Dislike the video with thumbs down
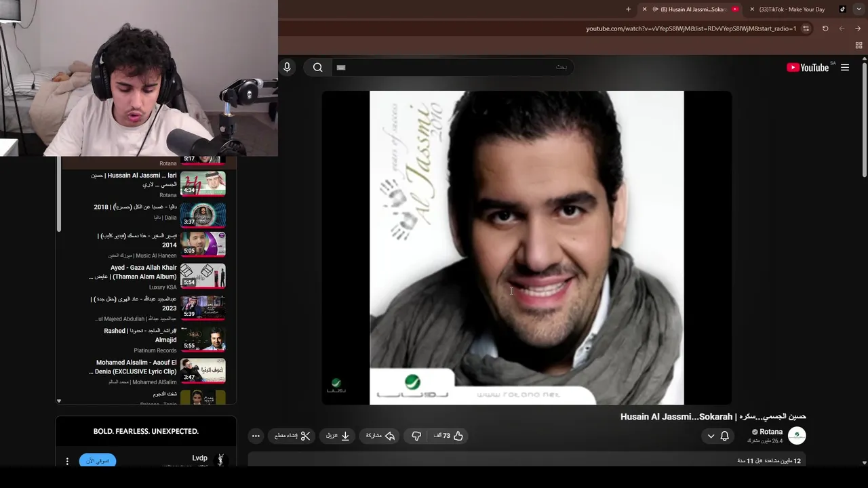This screenshot has height=488, width=868. 416,436
